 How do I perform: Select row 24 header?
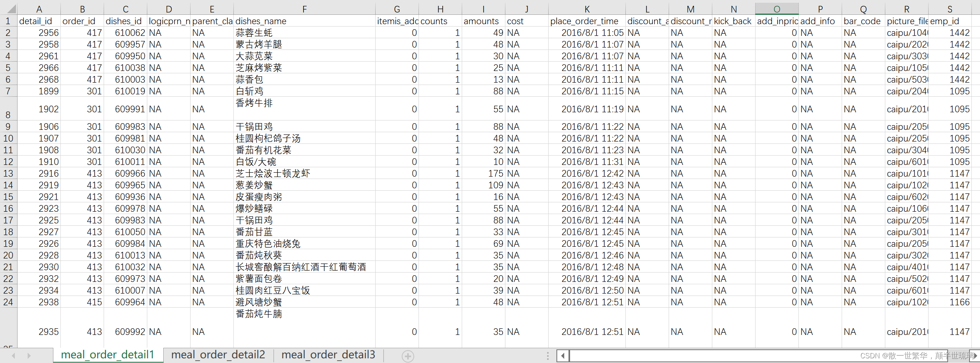8,302
